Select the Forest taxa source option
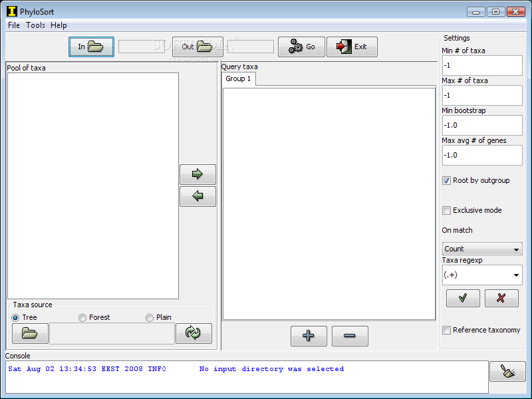 pyautogui.click(x=94, y=318)
